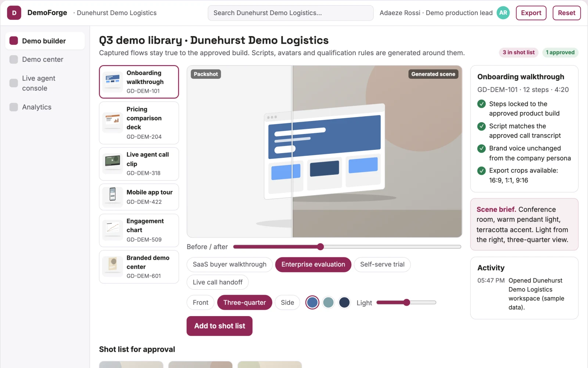Select the Onboarding walkthrough thumbnail icon
The image size is (588, 368).
pos(112,82)
